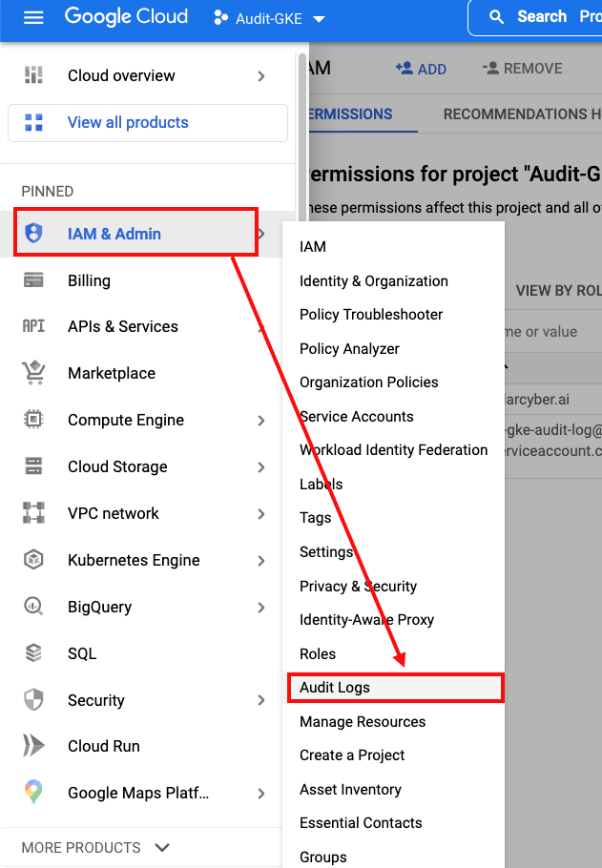
Task: Click the BigQuery magnifier icon
Action: click(x=33, y=607)
